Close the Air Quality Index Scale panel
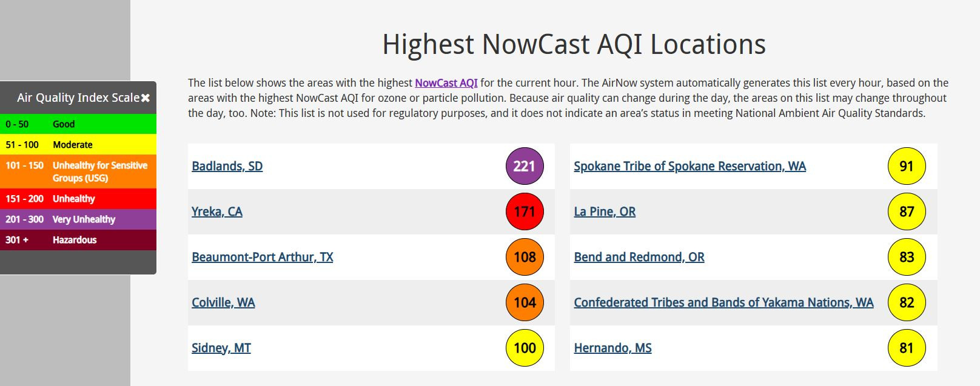Viewport: 980px width, 386px height. 146,98
